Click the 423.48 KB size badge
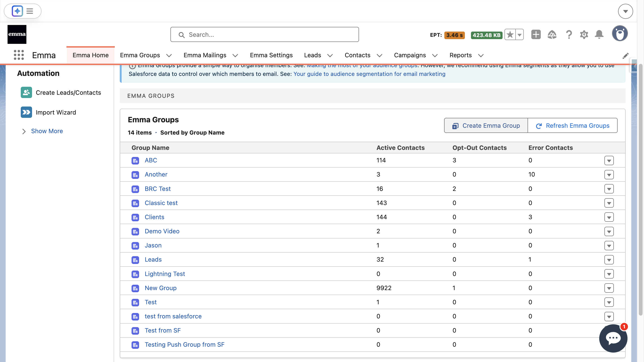Viewport: 644px width, 362px height. click(486, 35)
